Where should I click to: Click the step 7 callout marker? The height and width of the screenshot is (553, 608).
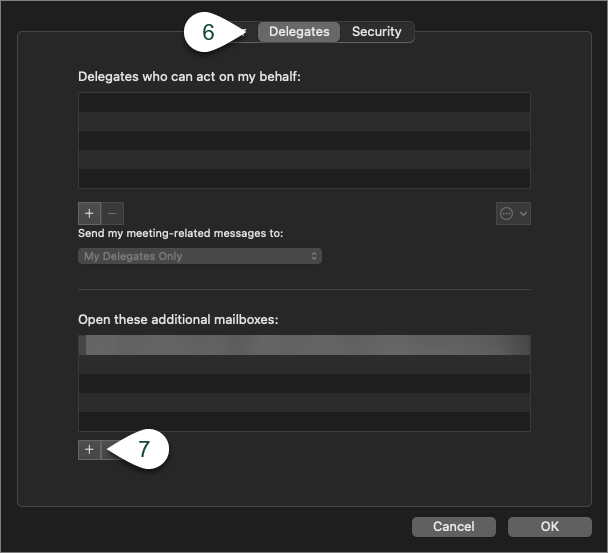[x=144, y=450]
